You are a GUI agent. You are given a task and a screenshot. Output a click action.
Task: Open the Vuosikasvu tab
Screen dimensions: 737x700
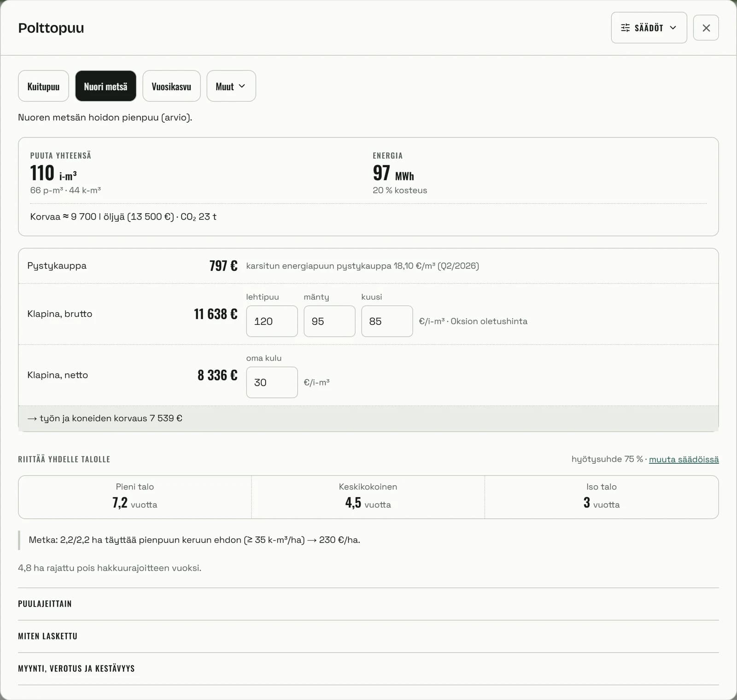point(171,86)
